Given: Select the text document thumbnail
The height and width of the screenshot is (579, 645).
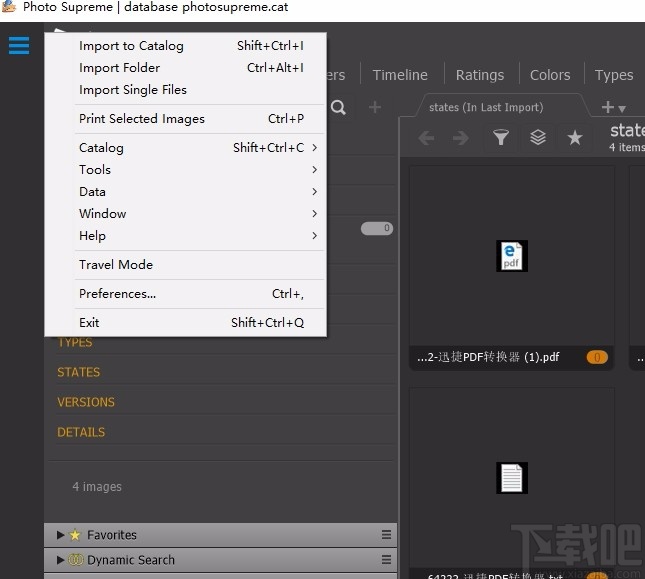Looking at the screenshot, I should point(512,478).
